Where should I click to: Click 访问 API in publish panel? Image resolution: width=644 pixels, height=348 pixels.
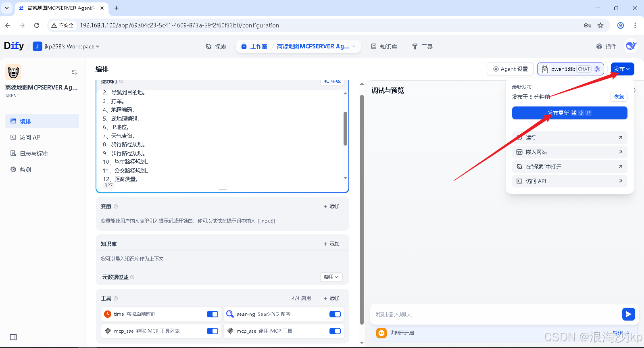click(x=569, y=181)
